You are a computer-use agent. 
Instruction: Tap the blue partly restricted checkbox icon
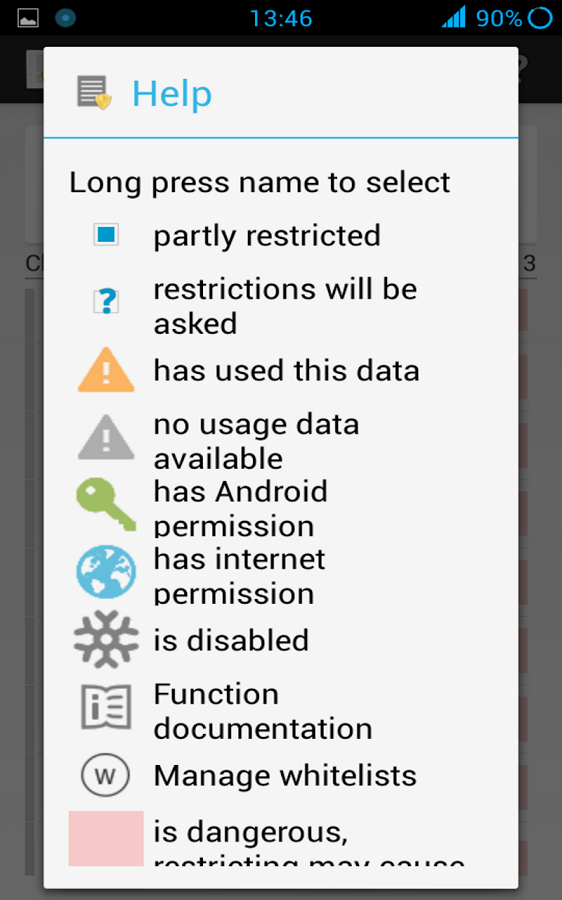tap(106, 235)
